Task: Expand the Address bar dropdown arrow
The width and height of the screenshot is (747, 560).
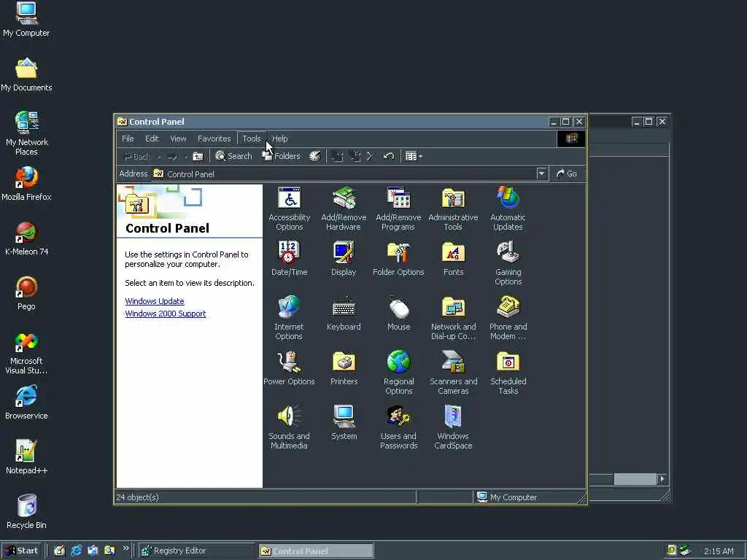Action: pos(542,174)
